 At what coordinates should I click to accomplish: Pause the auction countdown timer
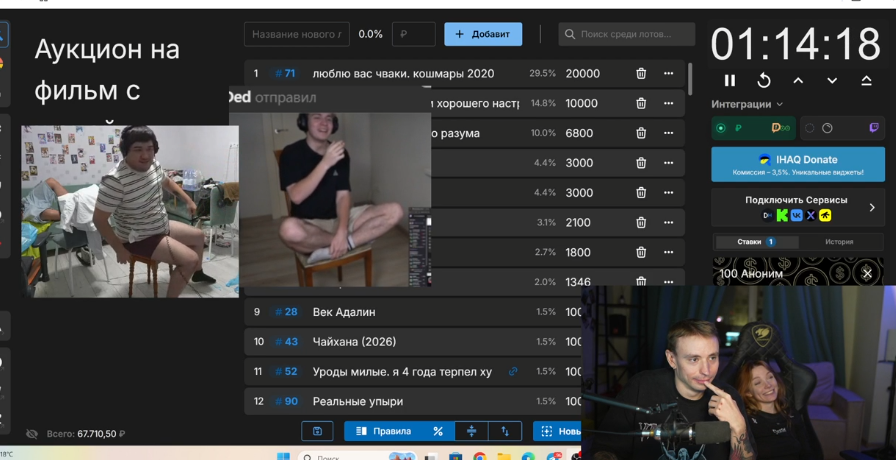pyautogui.click(x=730, y=81)
